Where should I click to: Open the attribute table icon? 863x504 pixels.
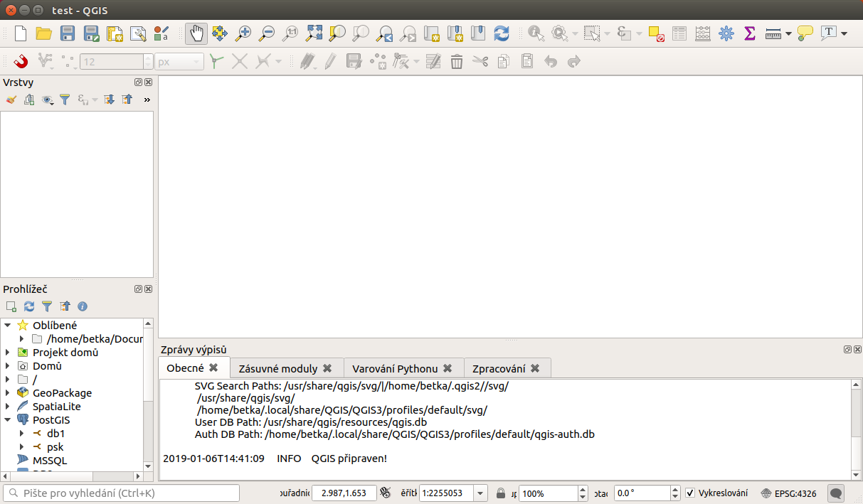pos(679,33)
